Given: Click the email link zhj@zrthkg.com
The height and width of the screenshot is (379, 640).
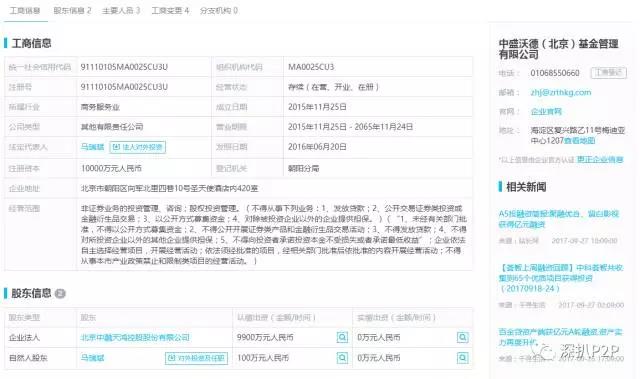Looking at the screenshot, I should [561, 93].
